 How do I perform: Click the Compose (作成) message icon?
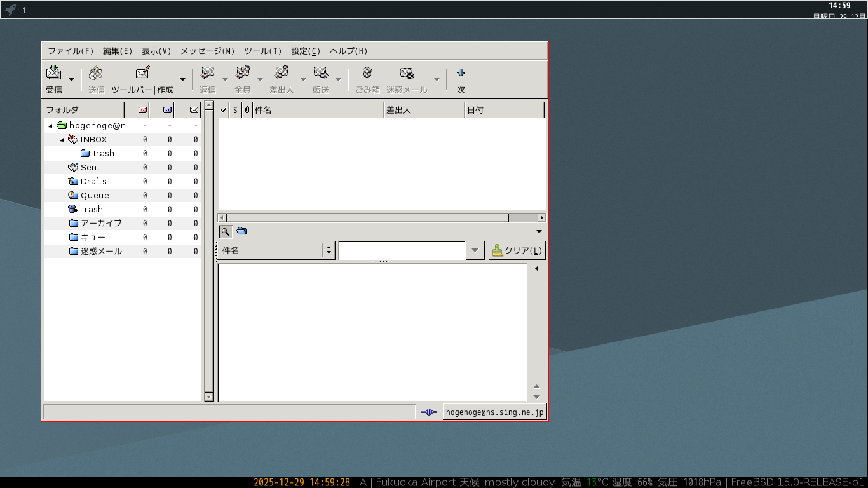[x=143, y=72]
